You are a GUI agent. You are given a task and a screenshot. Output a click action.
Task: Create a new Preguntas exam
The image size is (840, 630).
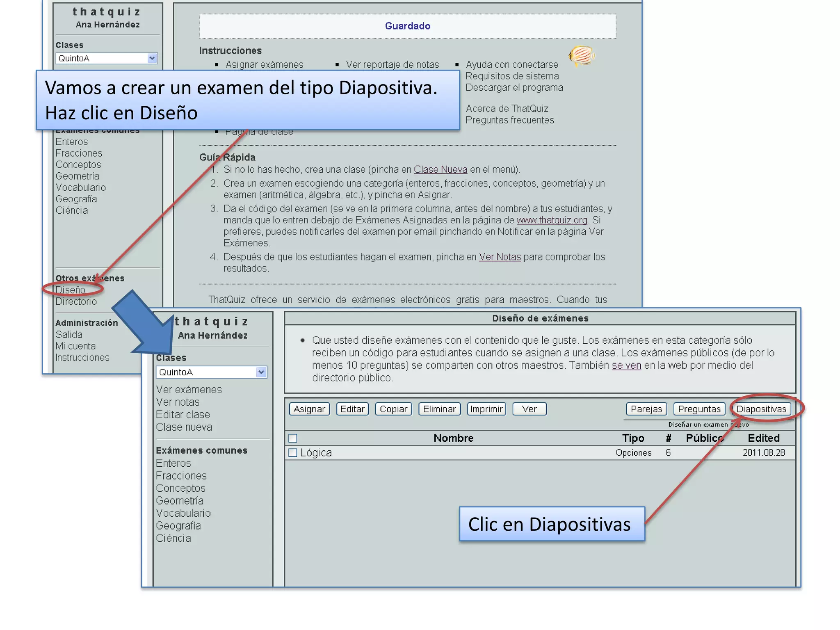(699, 409)
